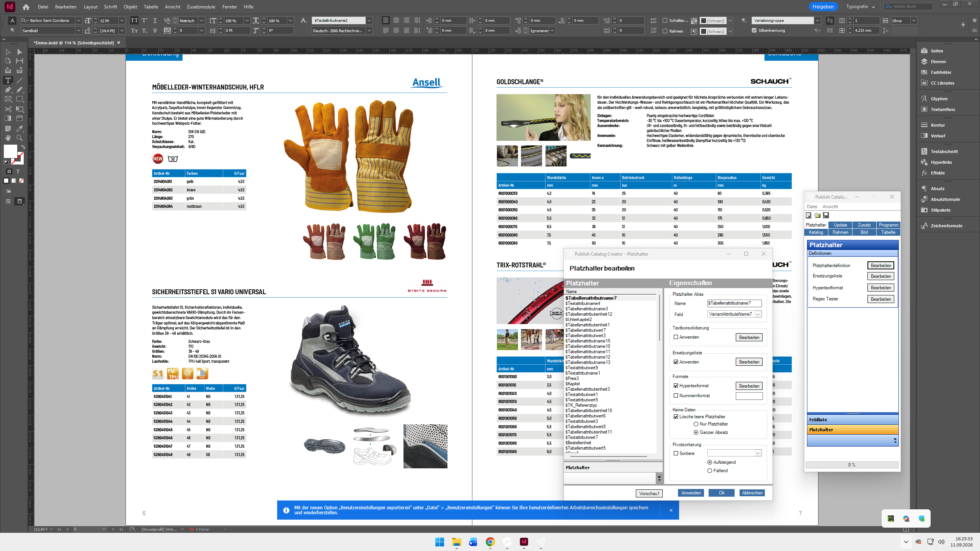Open the Typografie workspace dropdown
980x551 pixels.
tap(860, 7)
